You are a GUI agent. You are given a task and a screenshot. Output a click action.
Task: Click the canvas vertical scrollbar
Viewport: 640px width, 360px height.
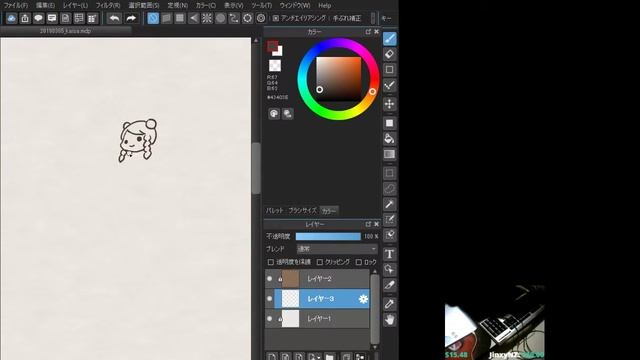256,168
